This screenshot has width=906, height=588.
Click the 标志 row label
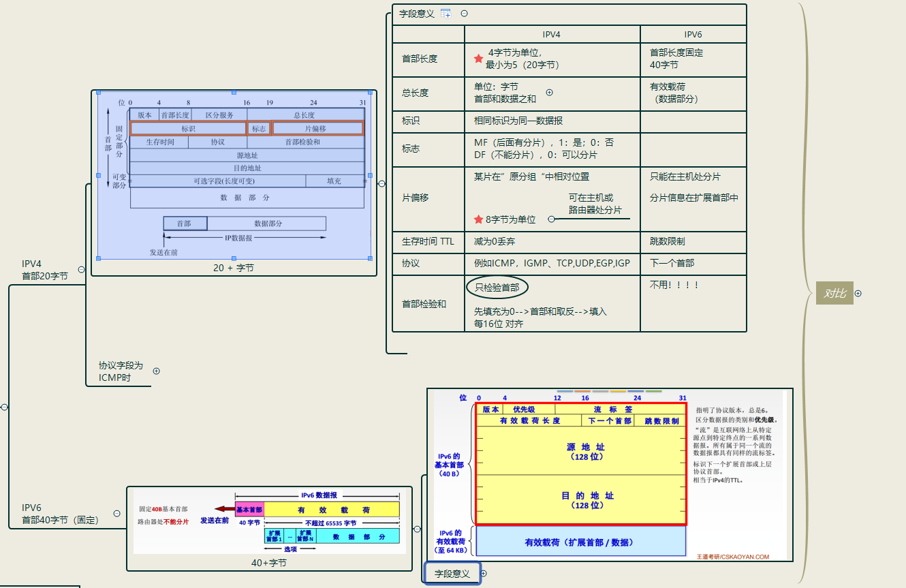(411, 149)
